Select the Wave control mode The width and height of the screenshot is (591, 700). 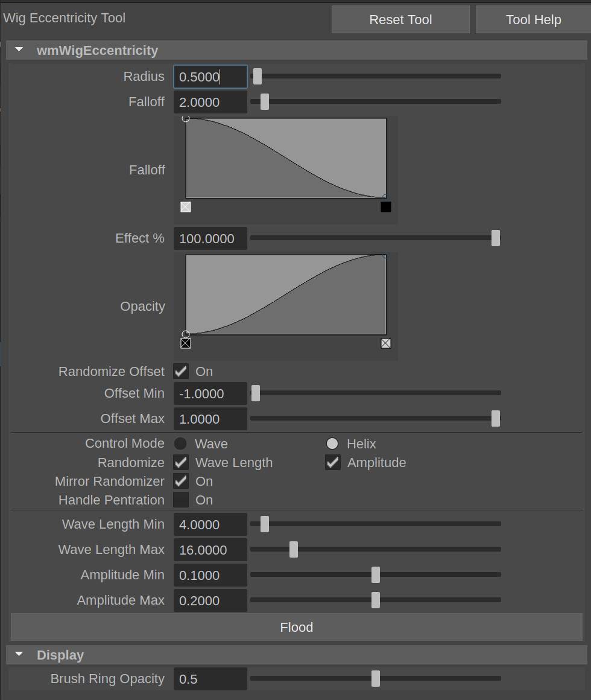coord(180,444)
